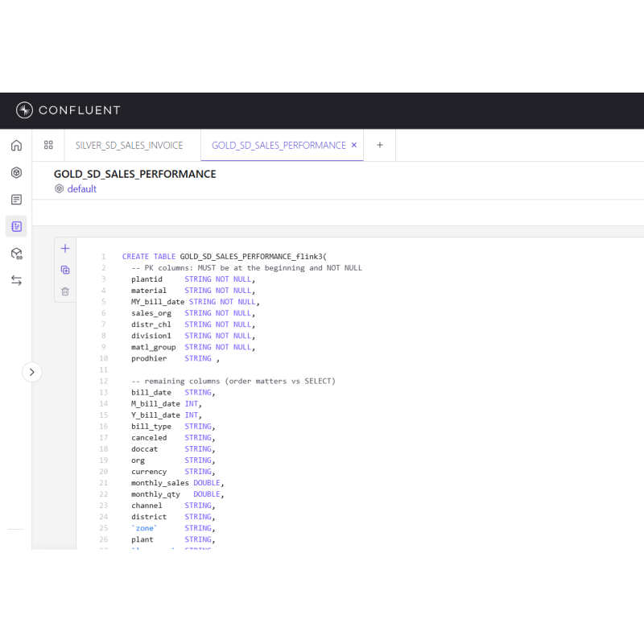Open the Stream Lineage icon in the sidebar
644x644 pixels.
click(16, 253)
